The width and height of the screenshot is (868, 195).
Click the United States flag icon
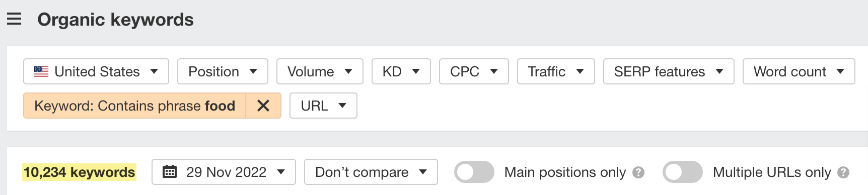coord(41,71)
